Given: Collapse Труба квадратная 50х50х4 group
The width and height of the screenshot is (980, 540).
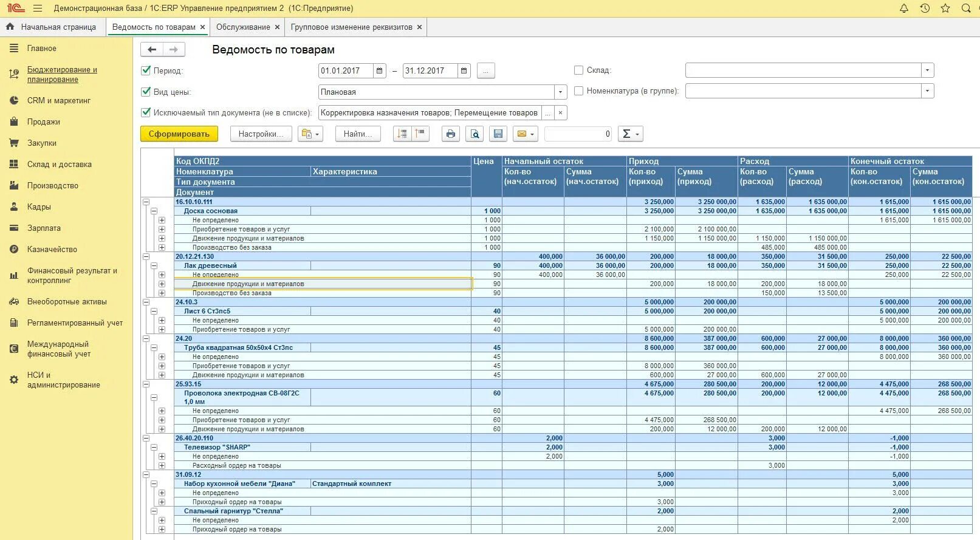Looking at the screenshot, I should (154, 347).
